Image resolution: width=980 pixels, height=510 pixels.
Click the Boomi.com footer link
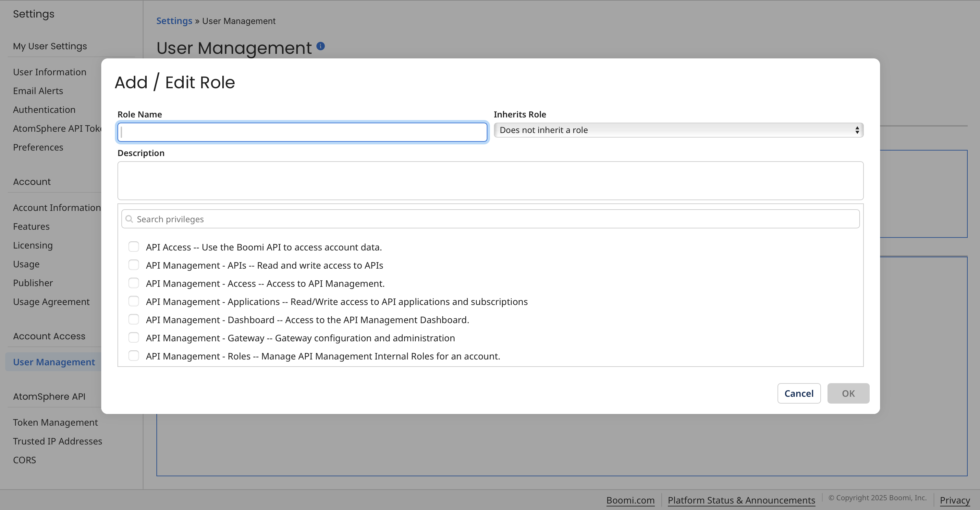click(631, 500)
